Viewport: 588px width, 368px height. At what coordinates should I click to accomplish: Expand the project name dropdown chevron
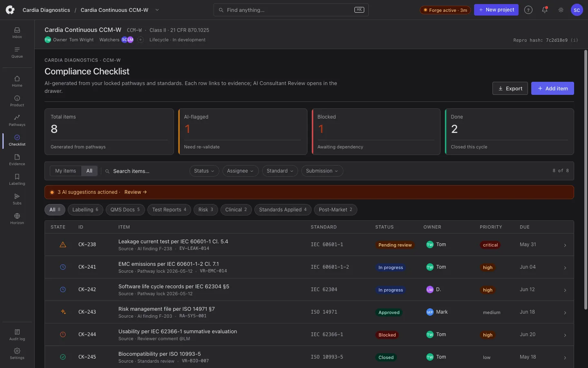pyautogui.click(x=157, y=10)
